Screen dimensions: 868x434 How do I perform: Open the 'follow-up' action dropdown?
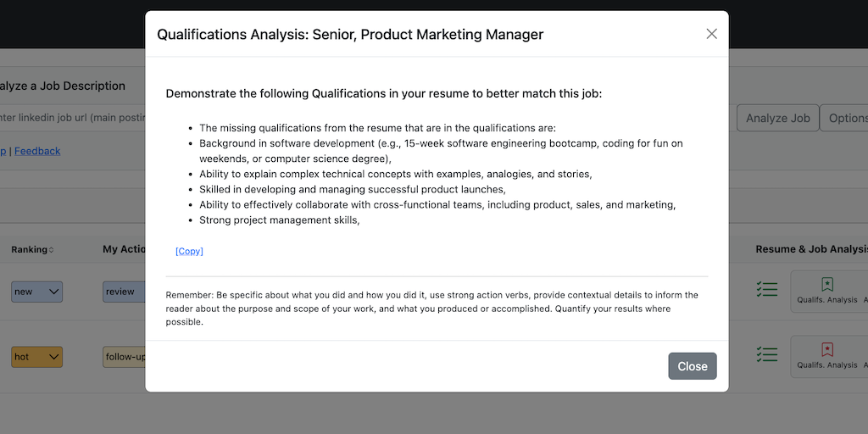click(124, 357)
